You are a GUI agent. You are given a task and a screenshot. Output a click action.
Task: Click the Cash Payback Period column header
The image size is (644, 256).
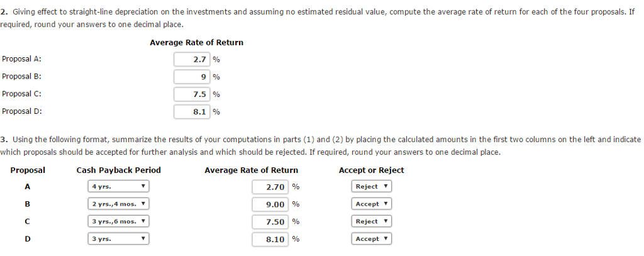[118, 170]
